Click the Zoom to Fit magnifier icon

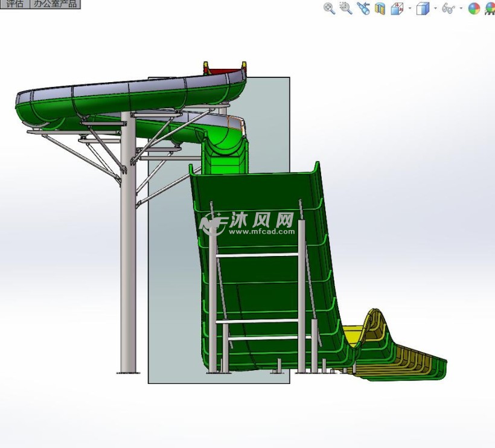pyautogui.click(x=329, y=8)
